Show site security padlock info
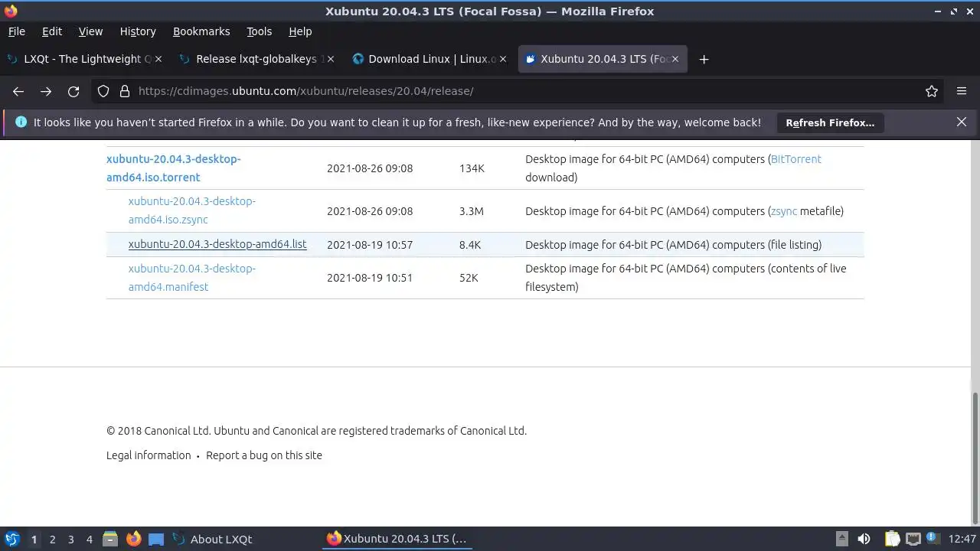This screenshot has width=980, height=551. click(x=125, y=91)
